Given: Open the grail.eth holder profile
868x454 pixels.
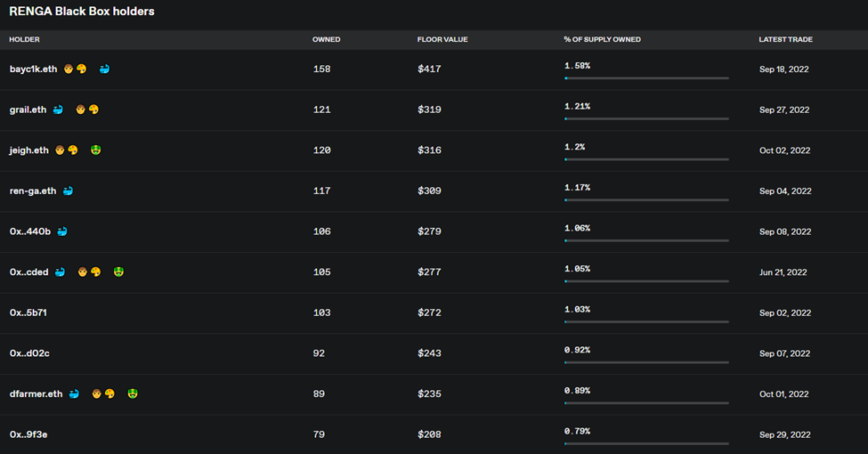Looking at the screenshot, I should tap(28, 109).
